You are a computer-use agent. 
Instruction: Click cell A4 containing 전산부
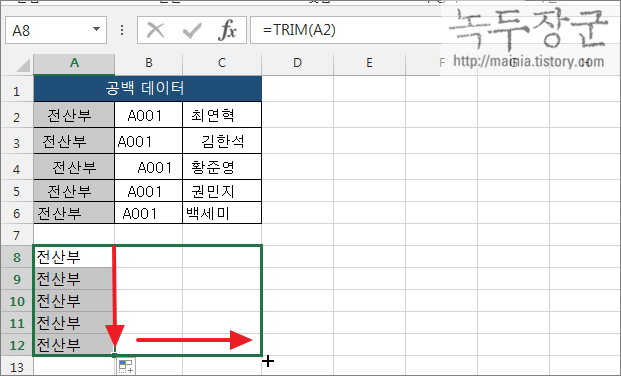point(74,167)
